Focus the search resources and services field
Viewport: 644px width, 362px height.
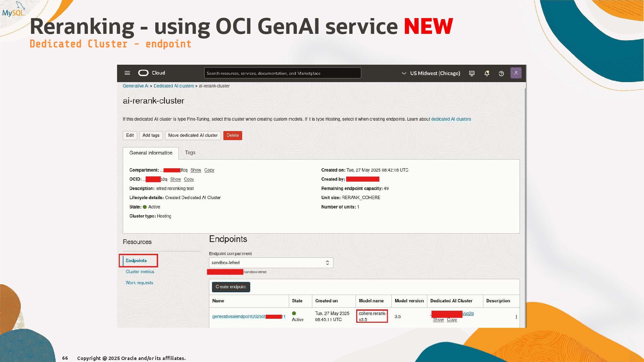(x=282, y=73)
